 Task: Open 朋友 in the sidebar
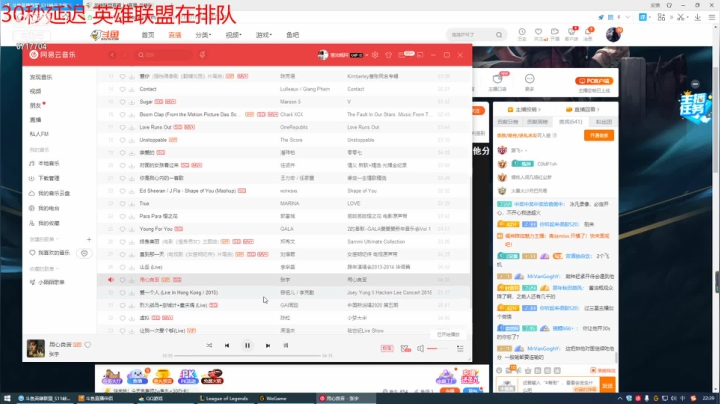[x=35, y=106]
